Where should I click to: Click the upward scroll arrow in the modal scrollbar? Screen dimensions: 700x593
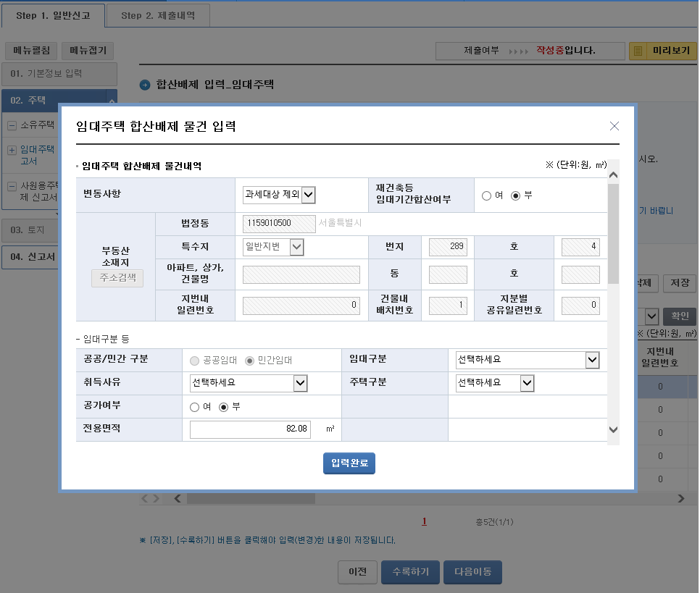tap(614, 173)
